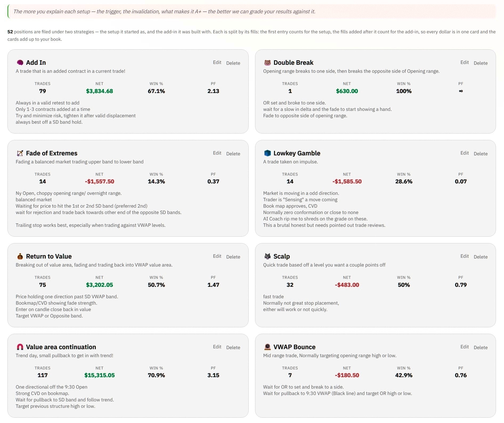Select the Return to Value card title
Image resolution: width=504 pixels, height=423 pixels.
[x=49, y=256]
